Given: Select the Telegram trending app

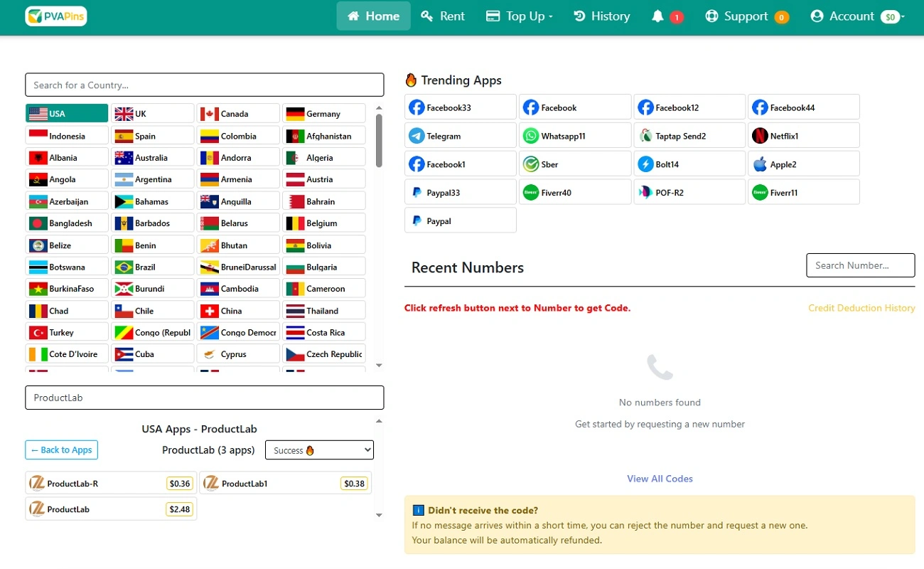Looking at the screenshot, I should [461, 135].
